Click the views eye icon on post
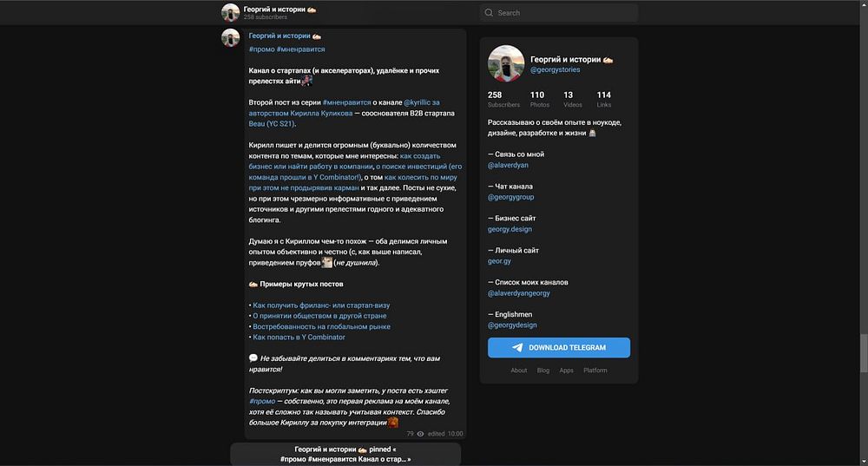Image resolution: width=868 pixels, height=466 pixels. pos(420,434)
